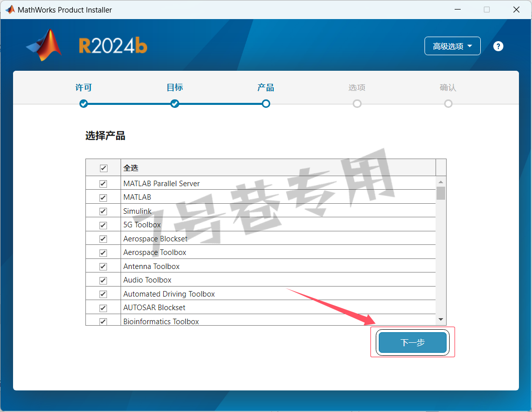The width and height of the screenshot is (532, 412).
Task: Select the Audio Toolbox row text
Action: tap(147, 280)
